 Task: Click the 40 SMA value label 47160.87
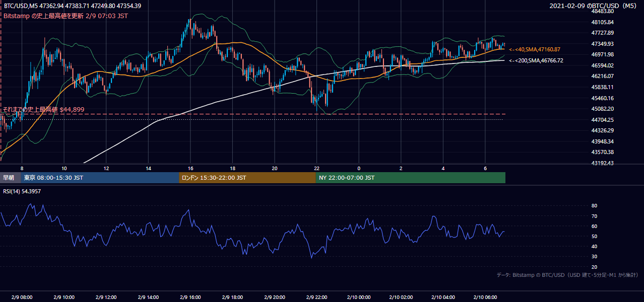(534, 49)
